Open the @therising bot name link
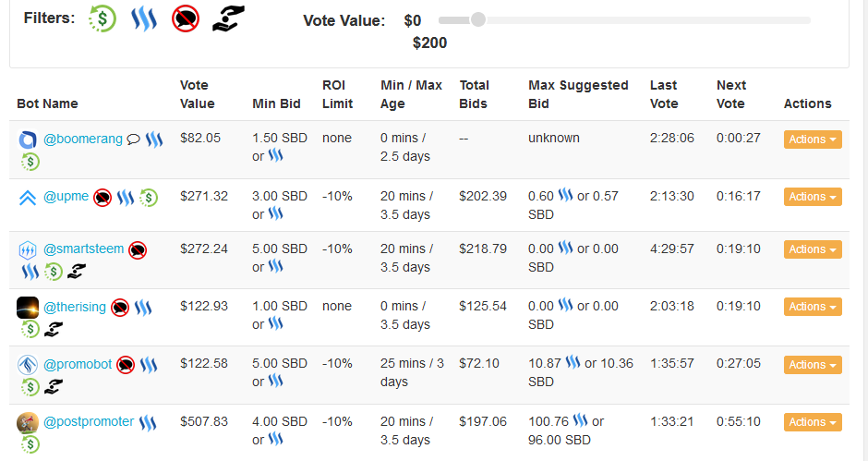The image size is (868, 461). (75, 307)
